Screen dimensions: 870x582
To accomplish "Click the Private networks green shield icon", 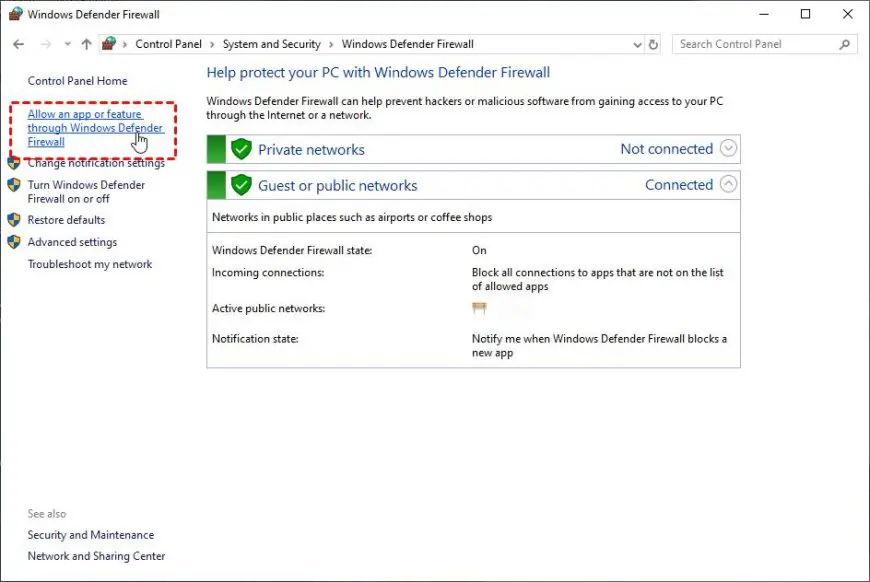I will click(241, 149).
